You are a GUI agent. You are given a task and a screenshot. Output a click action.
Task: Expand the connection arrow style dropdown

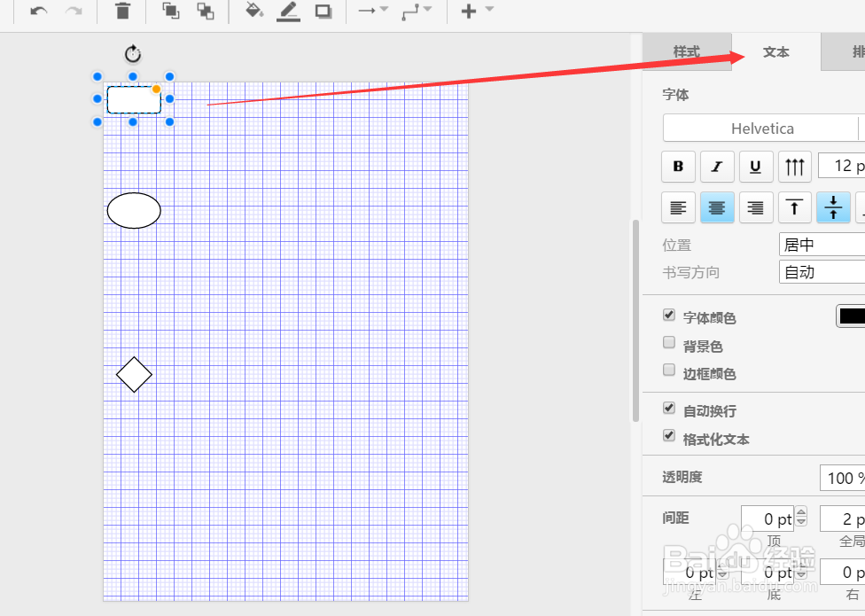[x=373, y=11]
